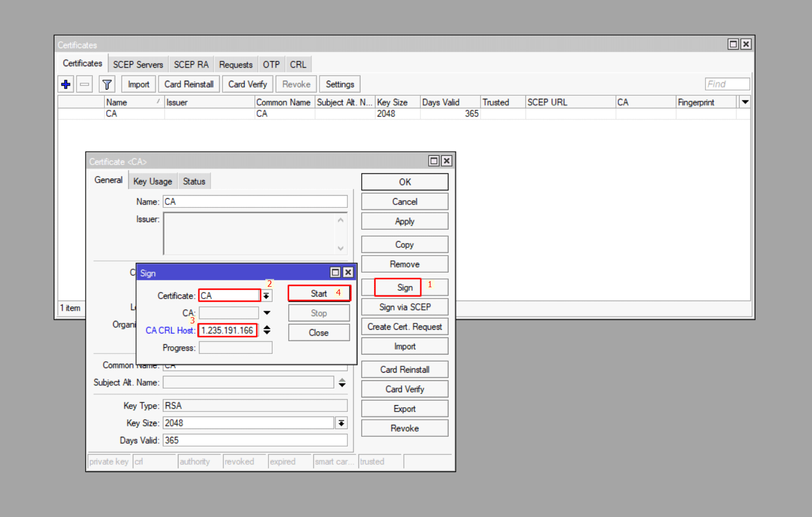
Task: Click the Revoke button in the Certificates toolbar
Action: pyautogui.click(x=296, y=84)
